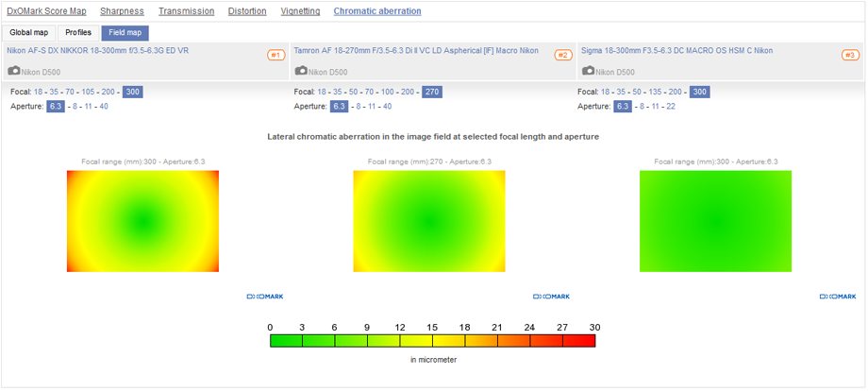Click the 'in micrometer' unit label
The width and height of the screenshot is (868, 391).
[x=433, y=360]
